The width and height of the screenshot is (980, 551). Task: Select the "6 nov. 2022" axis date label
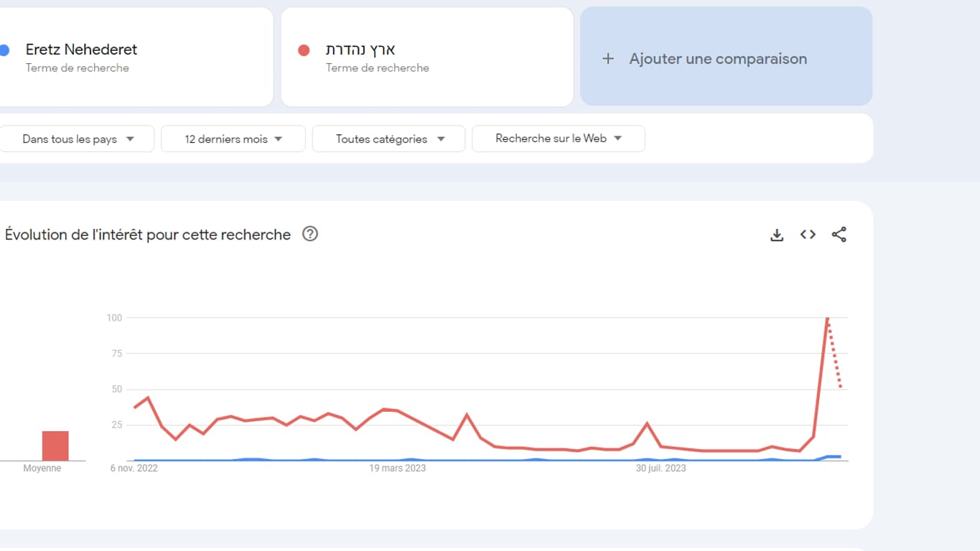pyautogui.click(x=134, y=468)
